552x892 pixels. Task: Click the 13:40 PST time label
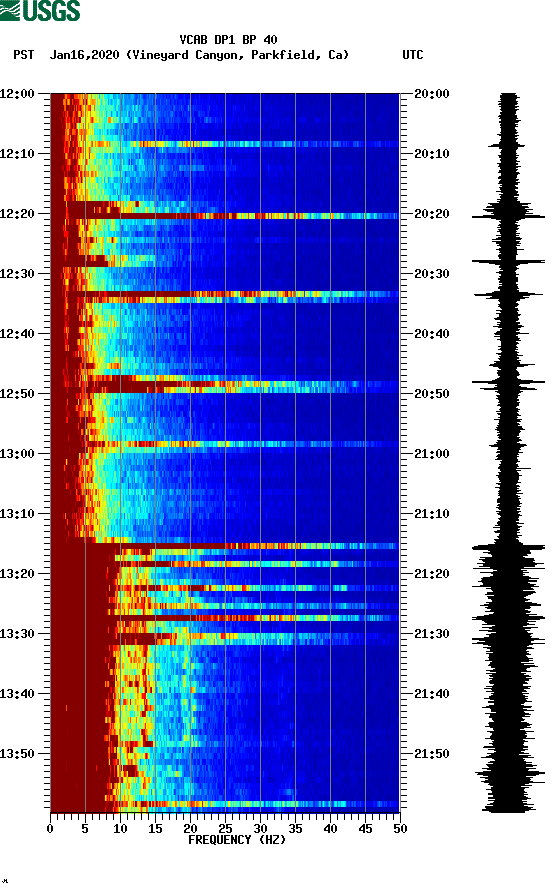pos(18,694)
